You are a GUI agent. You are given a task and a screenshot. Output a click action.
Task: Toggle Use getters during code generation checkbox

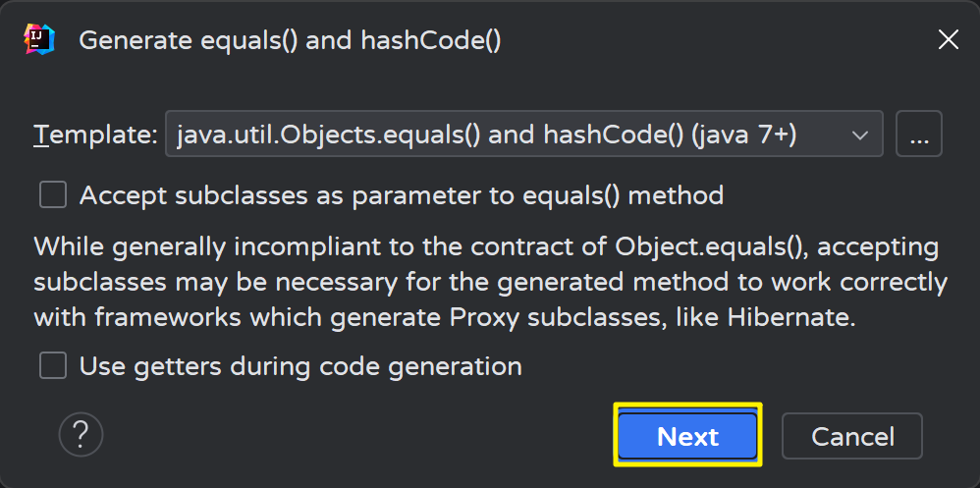tap(53, 366)
